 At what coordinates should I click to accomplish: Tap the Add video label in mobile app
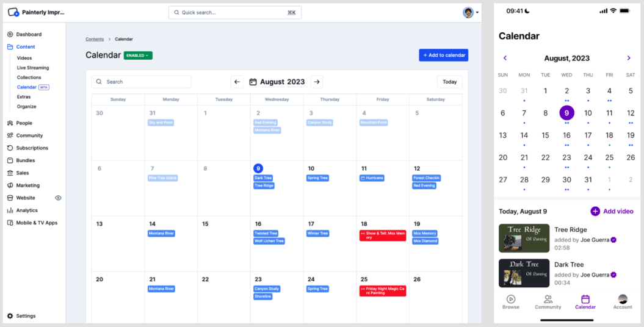[x=618, y=211]
